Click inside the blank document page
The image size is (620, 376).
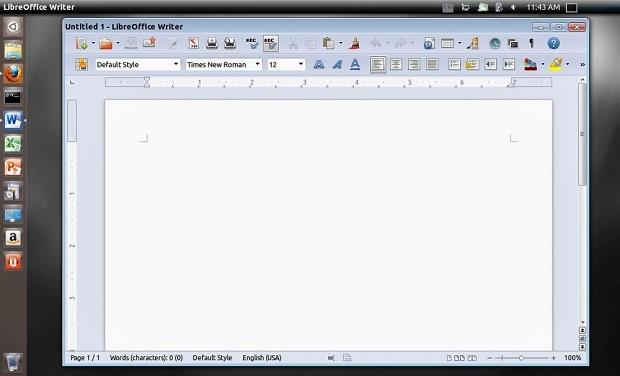click(x=328, y=225)
